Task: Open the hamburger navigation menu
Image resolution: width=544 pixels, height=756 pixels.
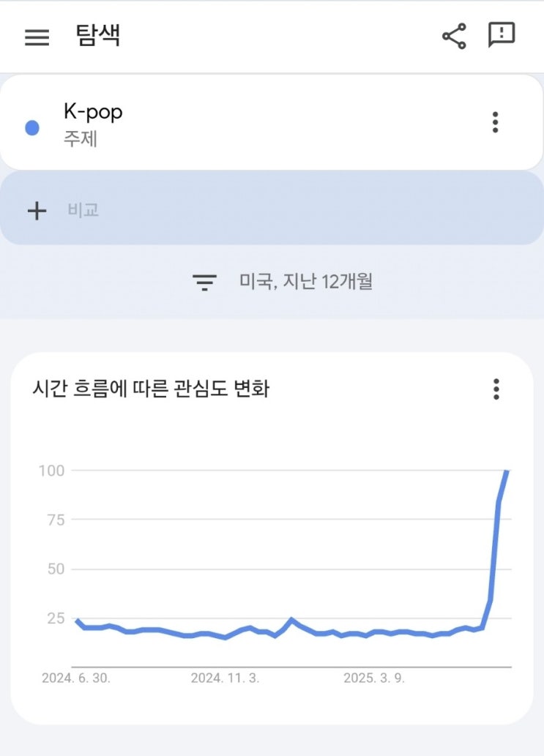Action: 37,37
